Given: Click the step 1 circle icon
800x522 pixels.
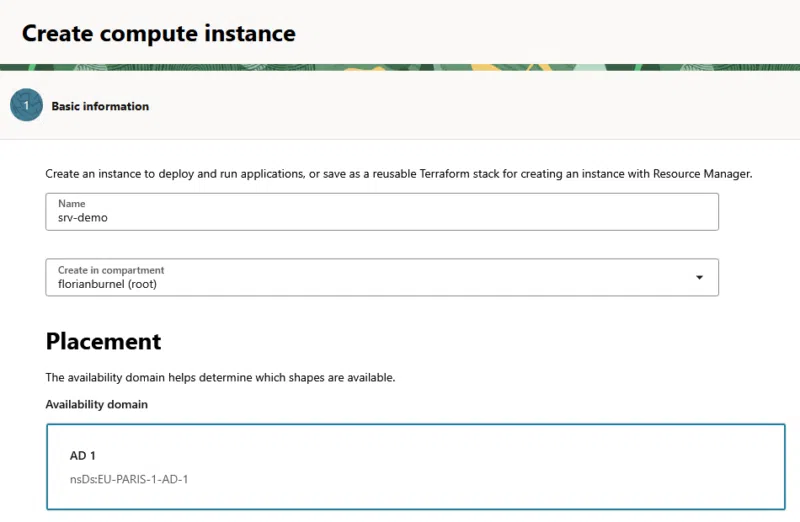Looking at the screenshot, I should [26, 106].
